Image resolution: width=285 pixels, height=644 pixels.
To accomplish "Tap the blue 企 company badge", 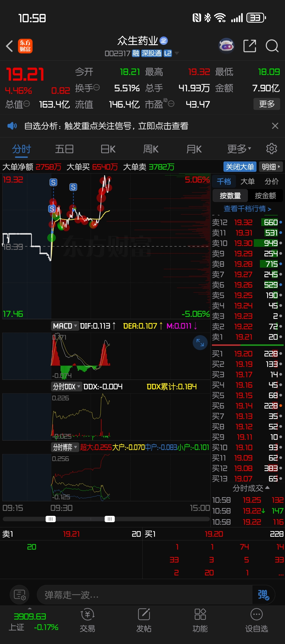I will (164, 41).
